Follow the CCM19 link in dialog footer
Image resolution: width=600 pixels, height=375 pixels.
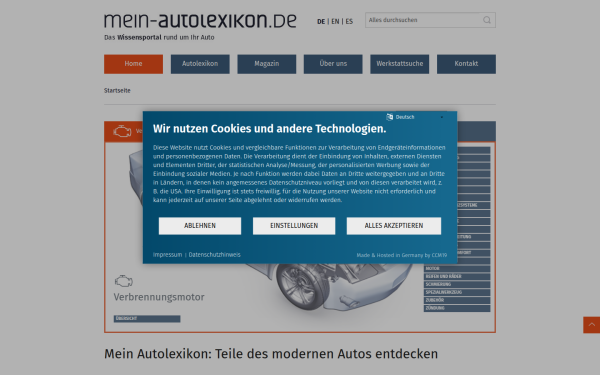click(402, 255)
